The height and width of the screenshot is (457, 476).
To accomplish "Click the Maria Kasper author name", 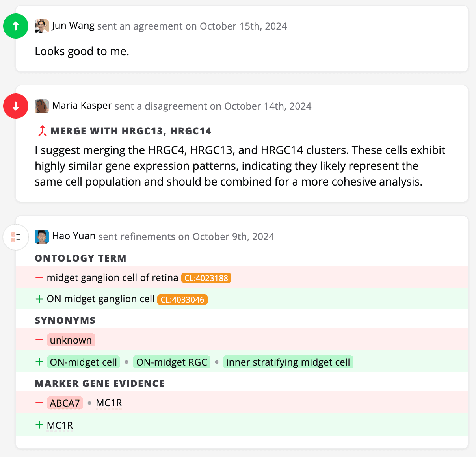I will point(82,106).
